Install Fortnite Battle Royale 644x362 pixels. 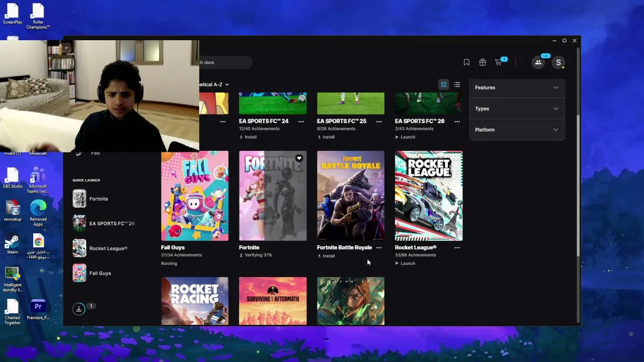tap(326, 256)
